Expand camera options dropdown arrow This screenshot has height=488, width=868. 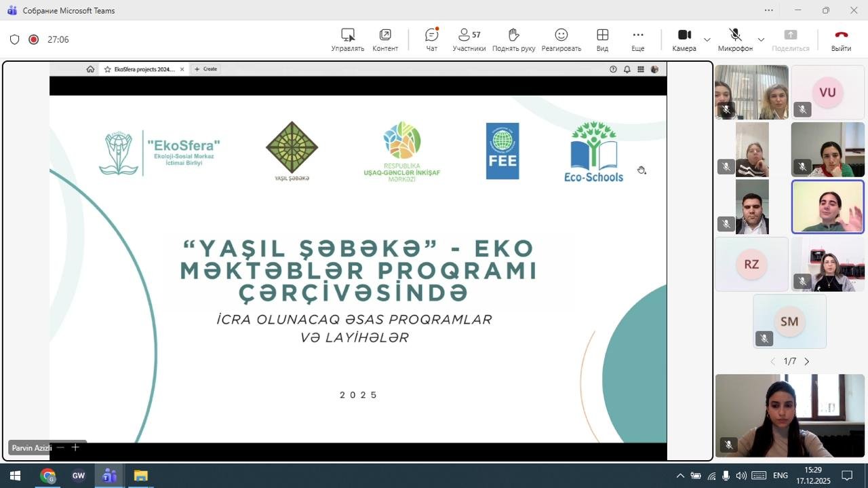(707, 39)
